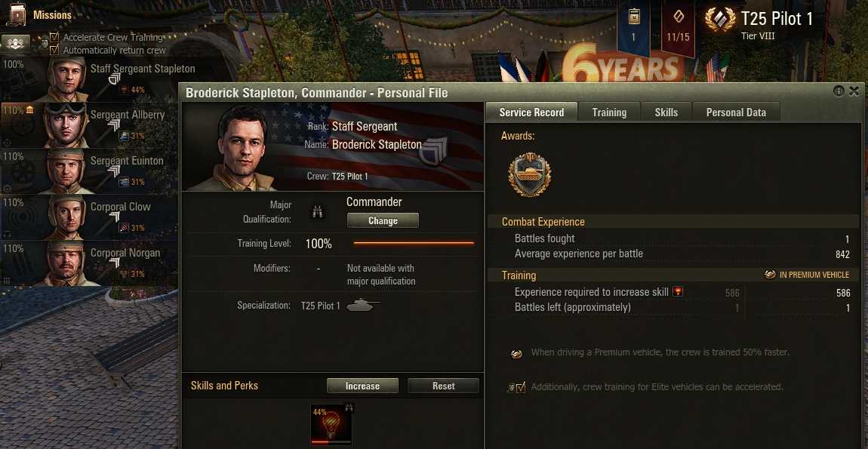Open the Missions briefcase icon
868x449 pixels.
tap(17, 15)
